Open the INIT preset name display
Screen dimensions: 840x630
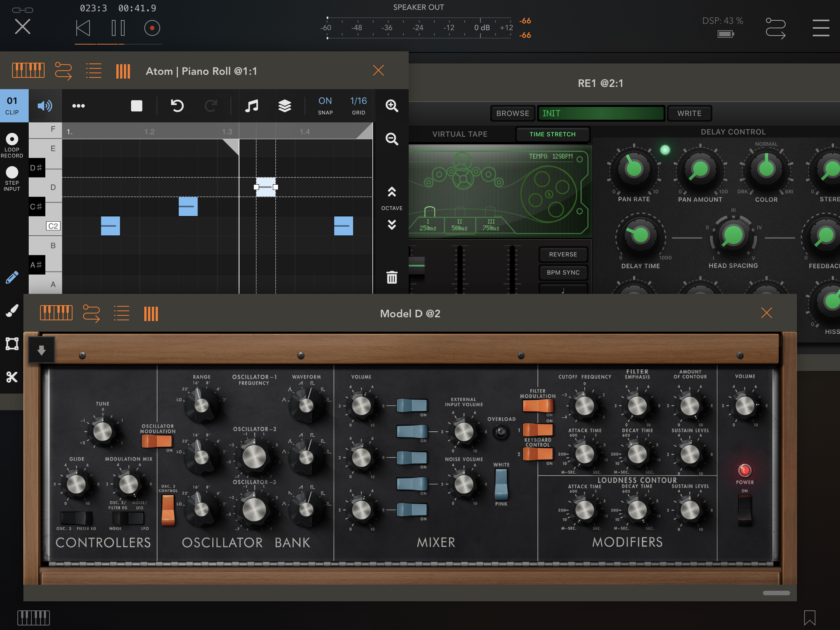point(601,113)
